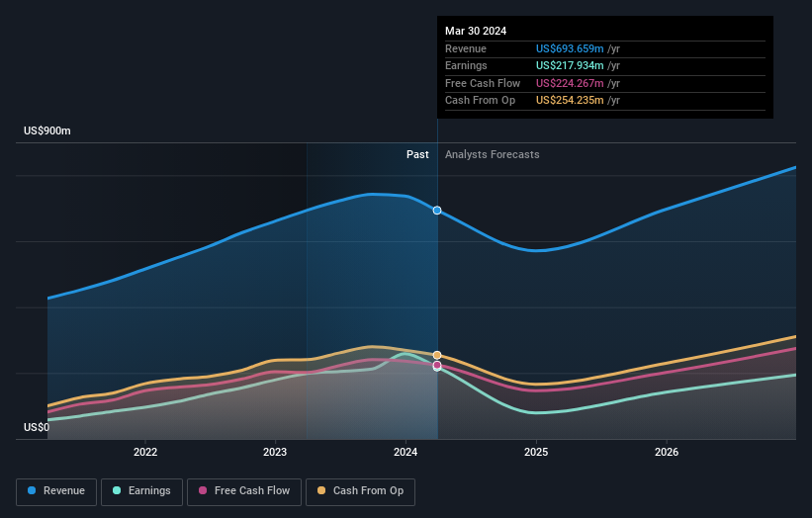Click the teal Earnings legend dot

click(117, 490)
